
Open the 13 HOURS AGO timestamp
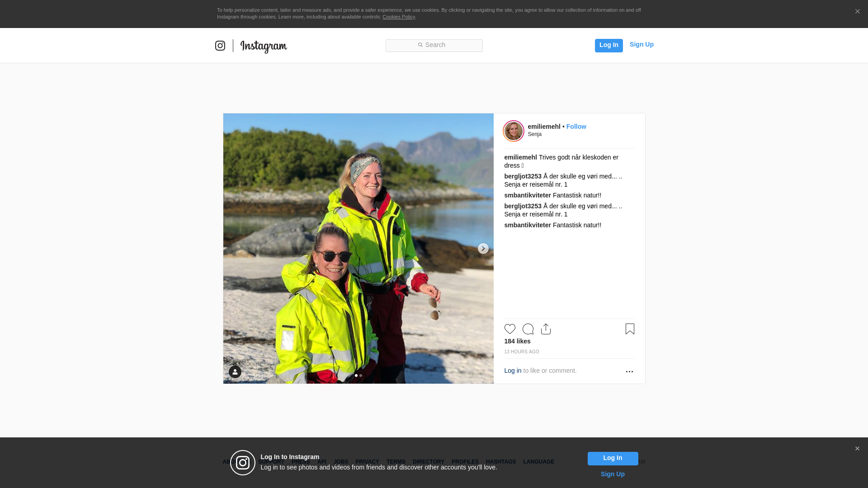[x=521, y=352]
